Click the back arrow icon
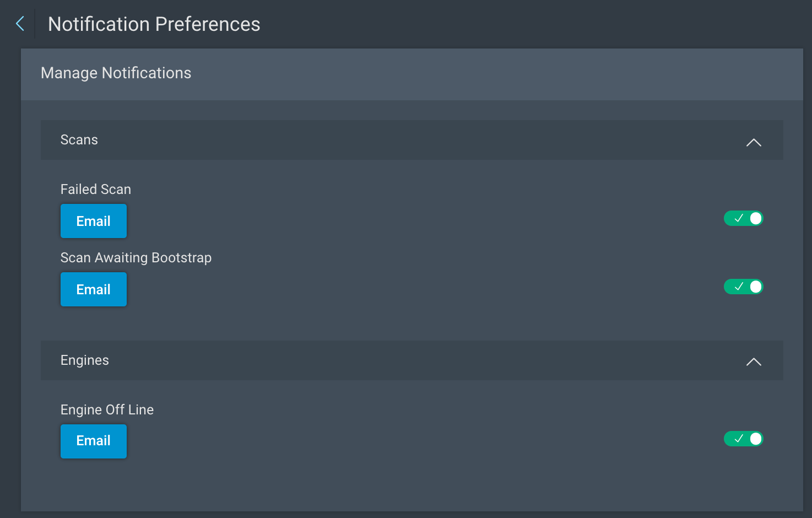Image resolution: width=812 pixels, height=518 pixels. [20, 24]
